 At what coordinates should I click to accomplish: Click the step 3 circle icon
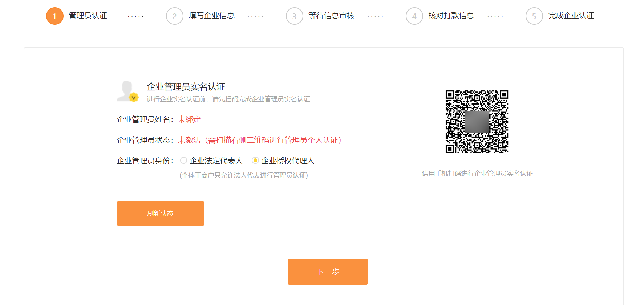[x=295, y=16]
